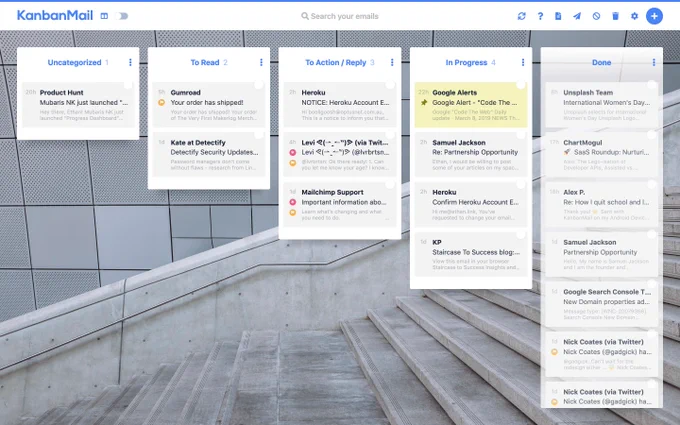Select the Gumroad email checkbox circle
This screenshot has width=680, height=425.
pos(258,85)
